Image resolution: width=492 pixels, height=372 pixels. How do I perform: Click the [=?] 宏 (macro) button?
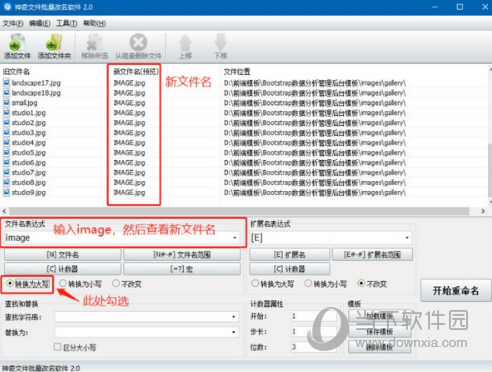[x=182, y=269]
